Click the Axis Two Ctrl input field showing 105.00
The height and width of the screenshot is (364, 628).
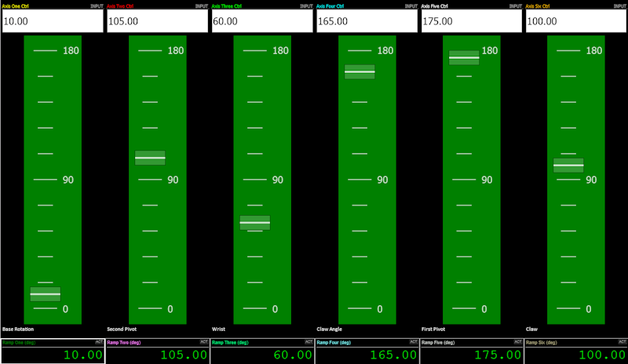pos(158,21)
